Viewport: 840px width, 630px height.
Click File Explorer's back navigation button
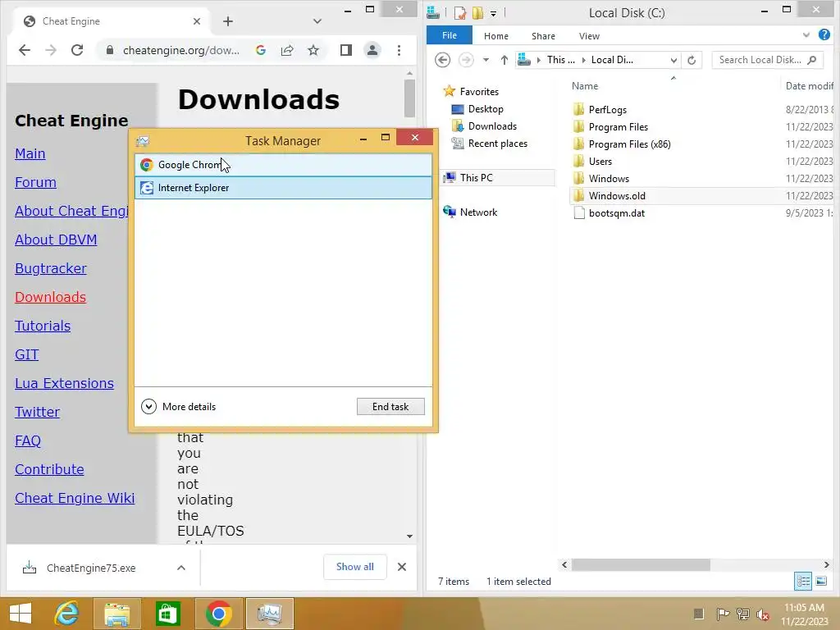[442, 60]
